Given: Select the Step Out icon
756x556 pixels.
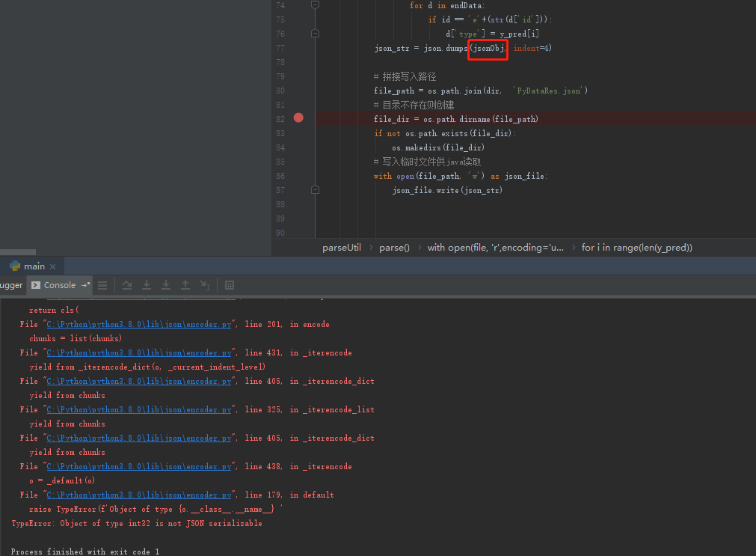Looking at the screenshot, I should pos(185,285).
